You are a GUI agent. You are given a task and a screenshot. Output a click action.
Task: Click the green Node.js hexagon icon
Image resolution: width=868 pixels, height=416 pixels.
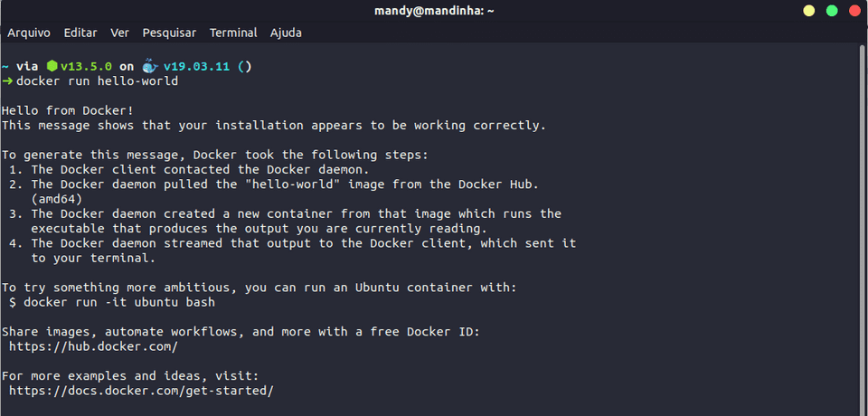pyautogui.click(x=52, y=66)
